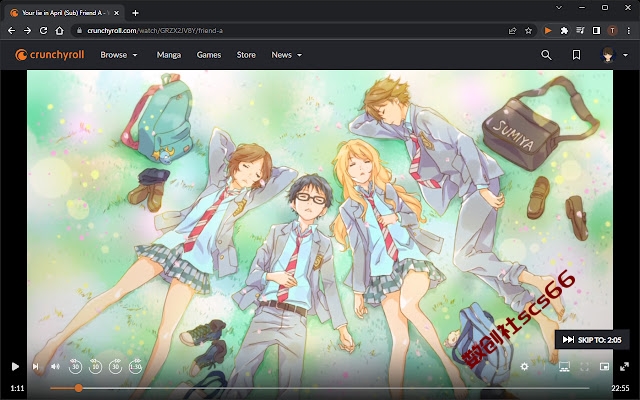Select the Your lie in April tab

click(64, 13)
